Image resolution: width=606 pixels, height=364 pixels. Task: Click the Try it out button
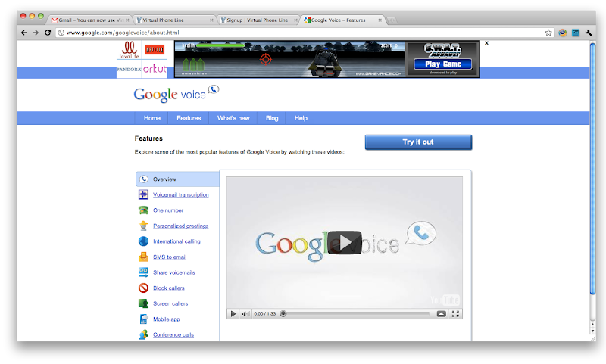418,142
